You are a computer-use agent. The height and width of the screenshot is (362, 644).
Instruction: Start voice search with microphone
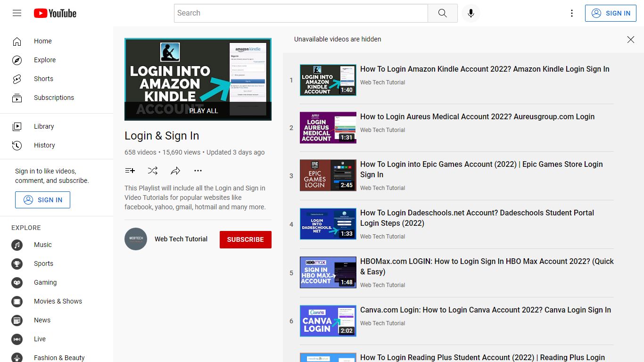coord(471,13)
